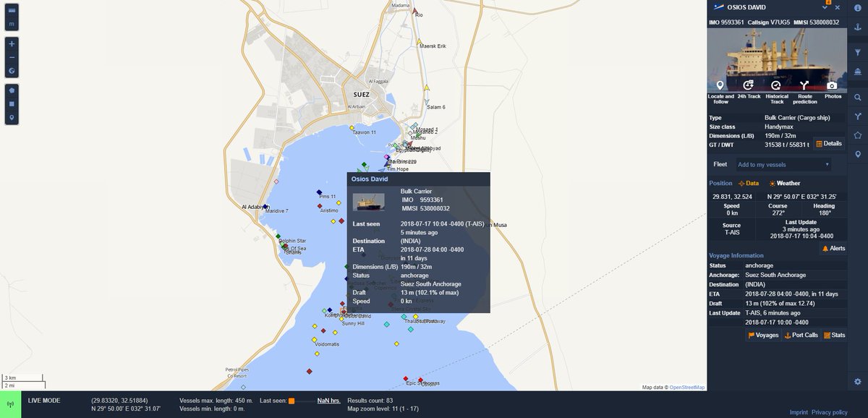Click the globe world-view icon
868x418 pixels.
point(12,71)
